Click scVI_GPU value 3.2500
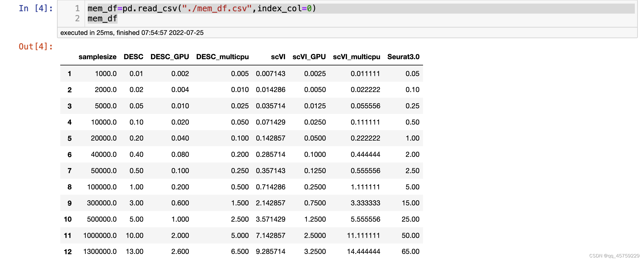644x261 pixels. [x=315, y=252]
